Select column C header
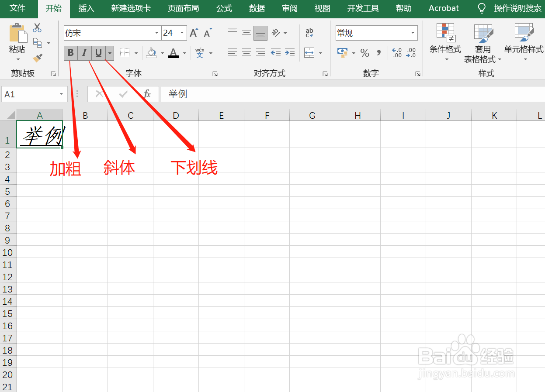The image size is (545, 392). pyautogui.click(x=131, y=115)
